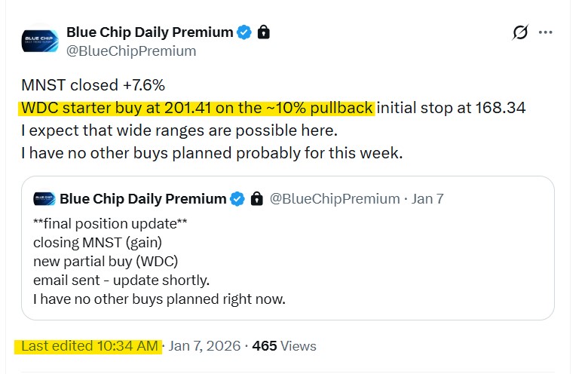Click the padlock icon beside author name

pyautogui.click(x=263, y=32)
